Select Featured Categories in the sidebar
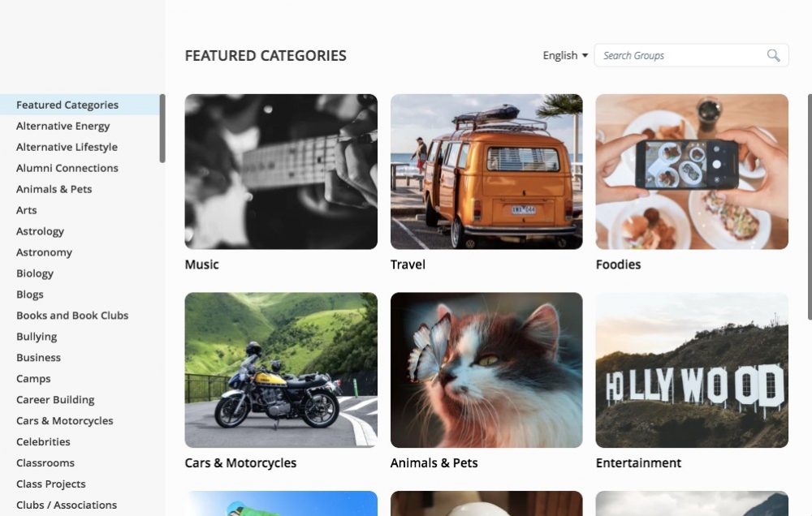Viewport: 812px width, 516px height. coord(67,105)
